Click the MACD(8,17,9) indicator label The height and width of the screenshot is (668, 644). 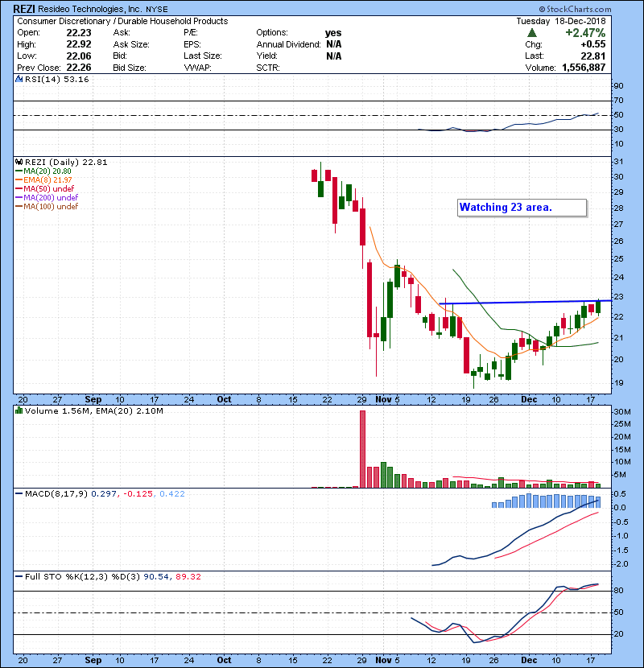point(56,494)
